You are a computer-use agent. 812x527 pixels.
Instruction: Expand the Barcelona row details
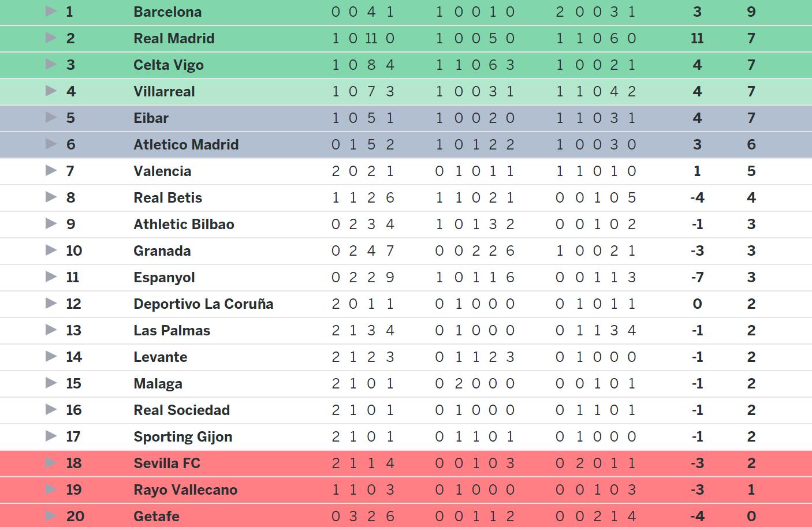click(x=51, y=12)
